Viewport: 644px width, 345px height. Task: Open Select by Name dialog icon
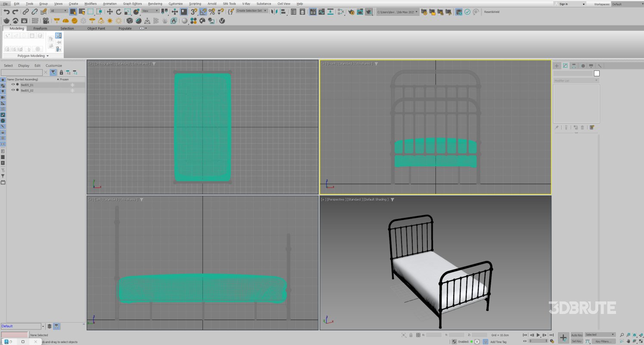click(x=83, y=12)
